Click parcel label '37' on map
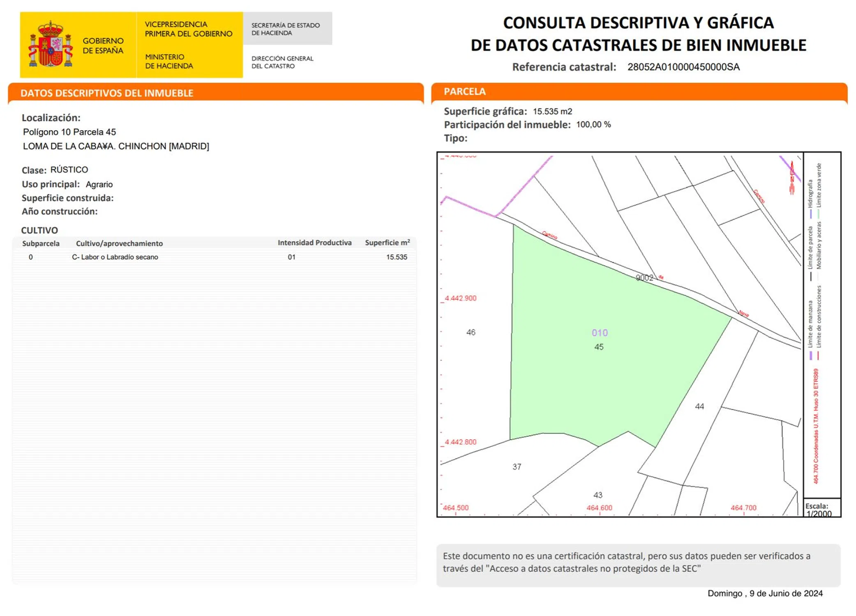Screen dimensions: 856x616 point(517,467)
